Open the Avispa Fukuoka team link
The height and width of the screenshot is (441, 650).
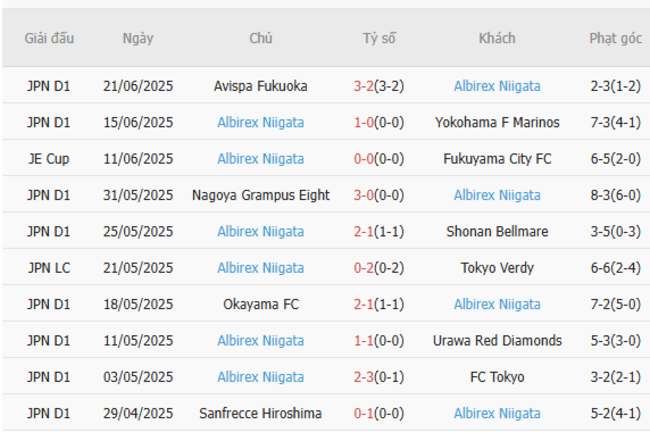(260, 86)
